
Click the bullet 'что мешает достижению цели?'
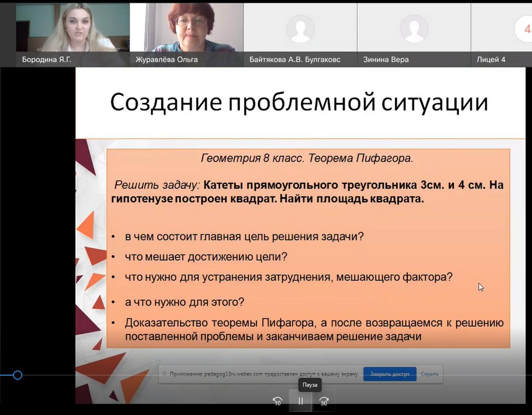click(206, 257)
